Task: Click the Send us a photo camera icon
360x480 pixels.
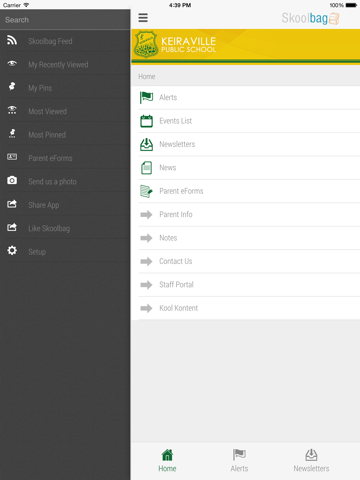Action: click(x=12, y=180)
